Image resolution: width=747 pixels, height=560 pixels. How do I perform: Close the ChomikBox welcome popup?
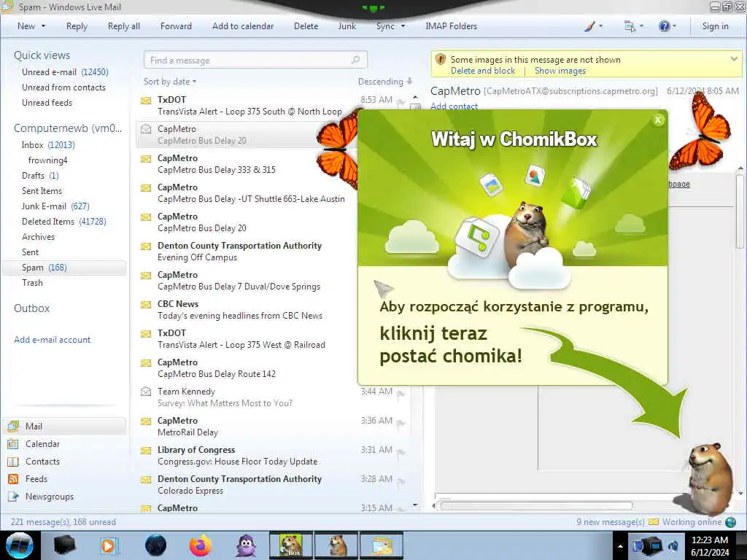pyautogui.click(x=658, y=120)
